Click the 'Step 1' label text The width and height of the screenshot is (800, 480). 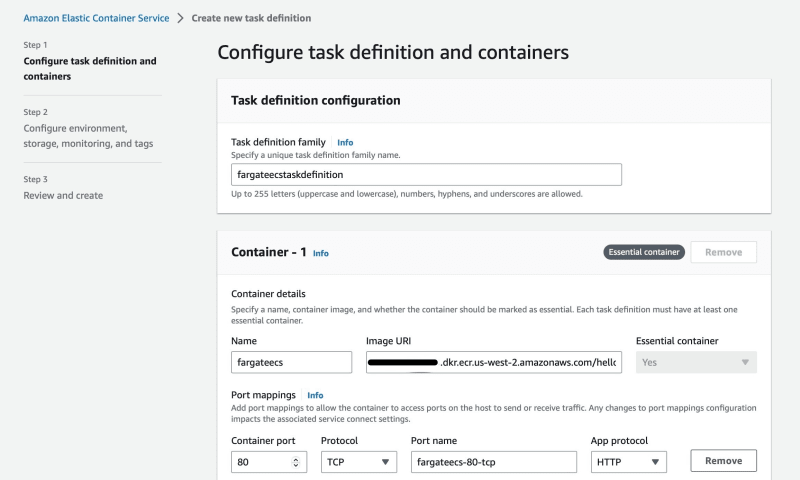(35, 45)
